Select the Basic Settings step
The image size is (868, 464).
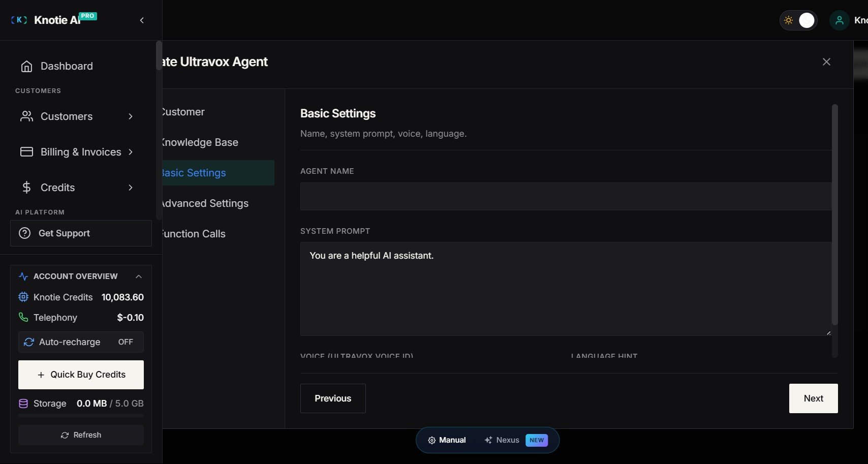click(219, 173)
